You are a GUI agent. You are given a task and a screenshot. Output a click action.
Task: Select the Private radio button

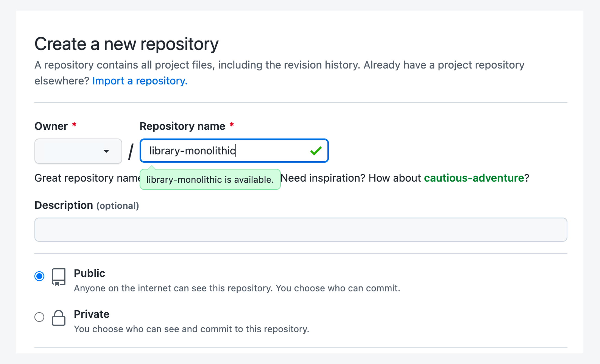point(39,317)
